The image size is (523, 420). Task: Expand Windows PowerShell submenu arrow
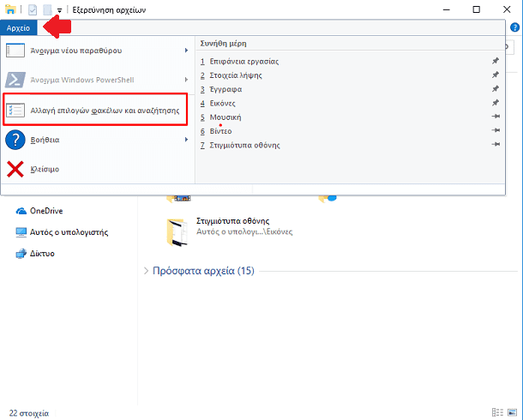[x=186, y=80]
